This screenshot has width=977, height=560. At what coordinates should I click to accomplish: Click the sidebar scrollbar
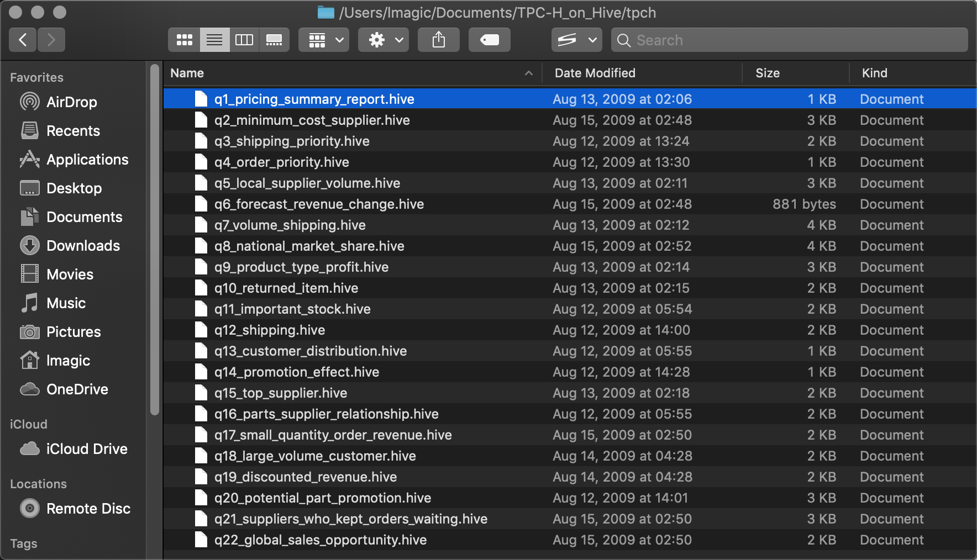tap(155, 240)
